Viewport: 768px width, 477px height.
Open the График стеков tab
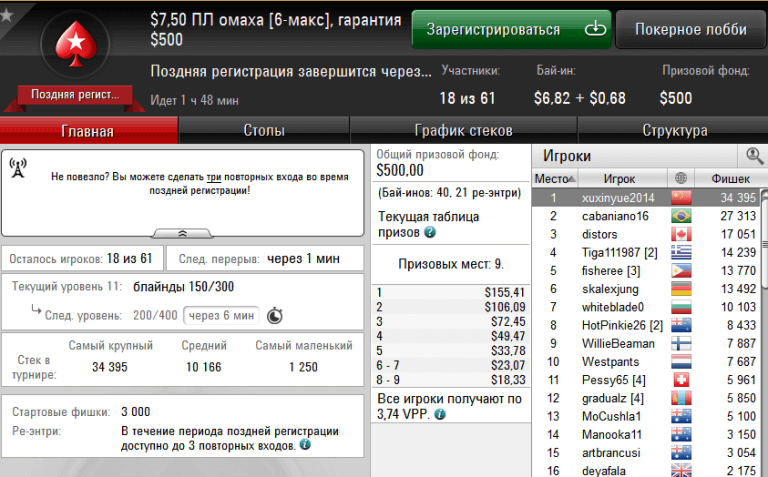(463, 131)
